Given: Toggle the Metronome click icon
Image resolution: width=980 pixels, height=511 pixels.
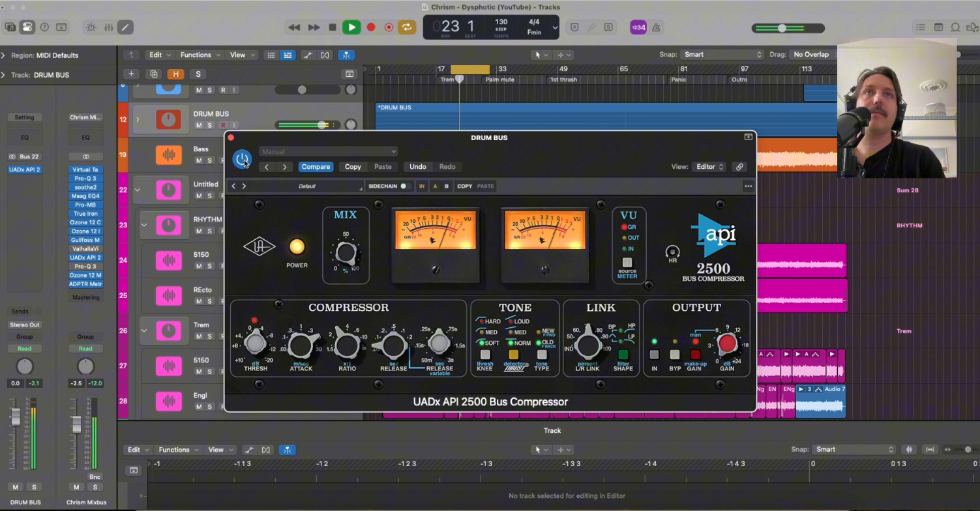Looking at the screenshot, I should pyautogui.click(x=656, y=27).
